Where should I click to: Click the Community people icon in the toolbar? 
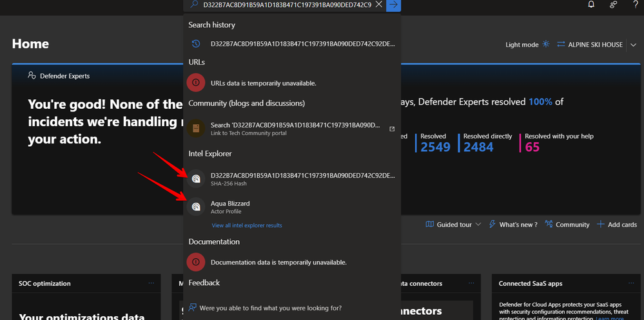coord(549,224)
